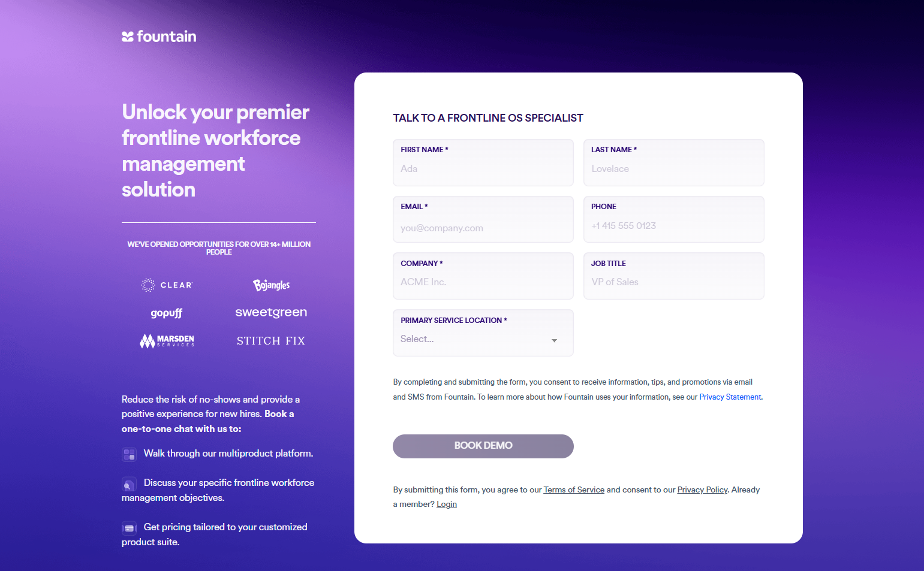Viewport: 924px width, 571px height.
Task: Click the Marsden Services logo
Action: (167, 341)
